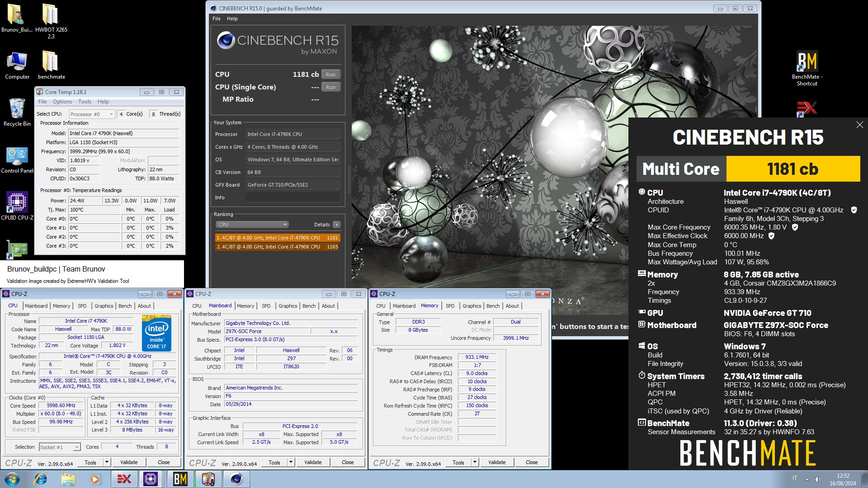
Task: Click Validate in the CPU-Z CPU window
Action: (129, 462)
